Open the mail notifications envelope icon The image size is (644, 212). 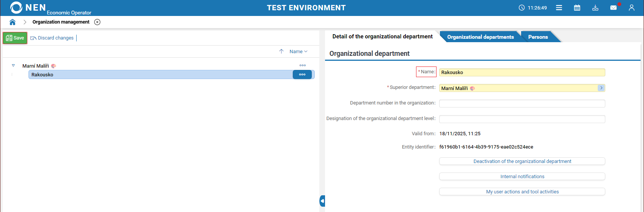coord(613,8)
